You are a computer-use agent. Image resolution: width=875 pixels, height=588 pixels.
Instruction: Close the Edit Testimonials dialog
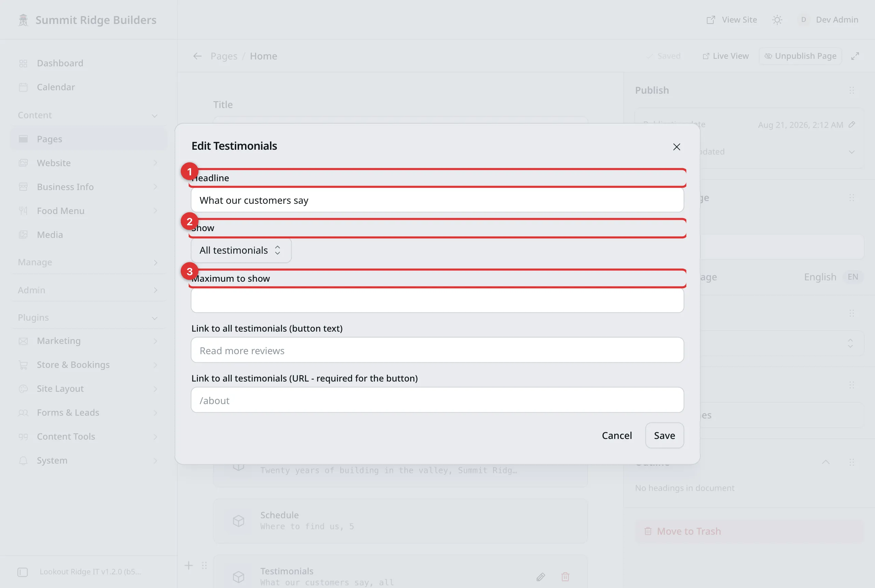click(x=676, y=147)
